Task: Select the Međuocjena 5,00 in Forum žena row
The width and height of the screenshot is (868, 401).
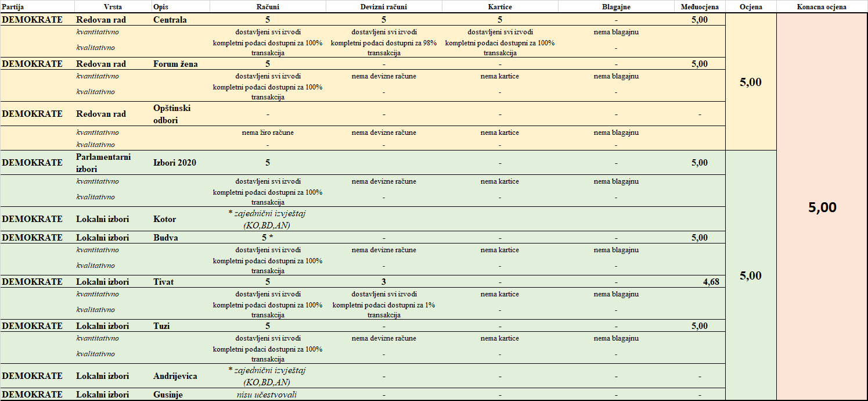Action: [x=700, y=64]
